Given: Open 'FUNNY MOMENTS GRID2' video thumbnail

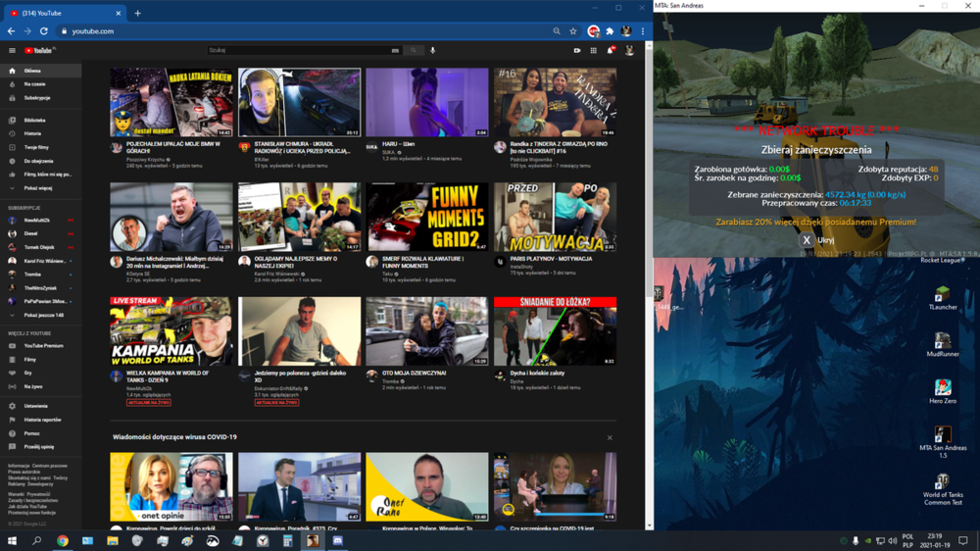Looking at the screenshot, I should coord(427,217).
